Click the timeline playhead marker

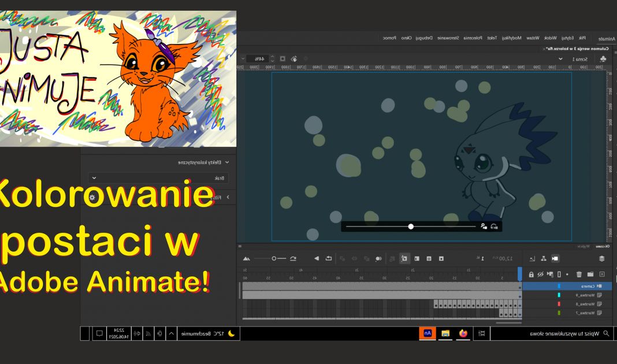point(520,273)
